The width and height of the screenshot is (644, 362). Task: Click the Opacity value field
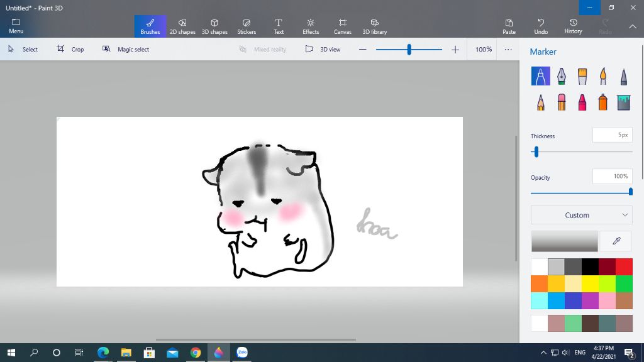613,177
